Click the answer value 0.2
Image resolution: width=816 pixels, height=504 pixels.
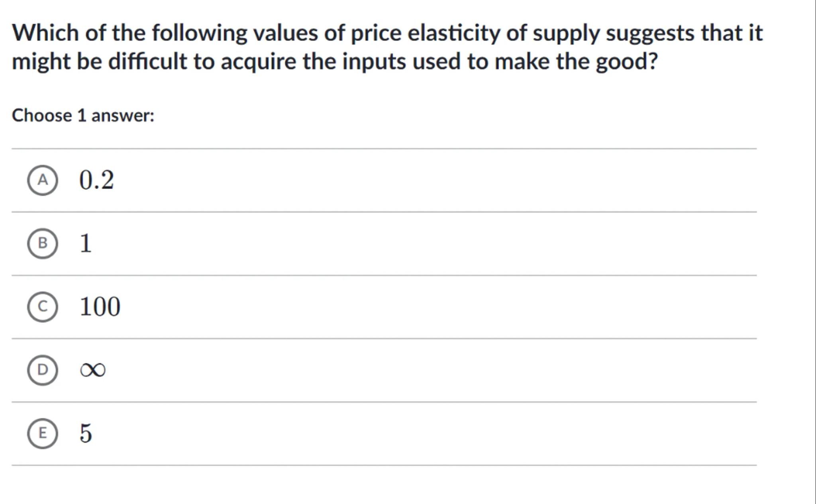pos(96,180)
